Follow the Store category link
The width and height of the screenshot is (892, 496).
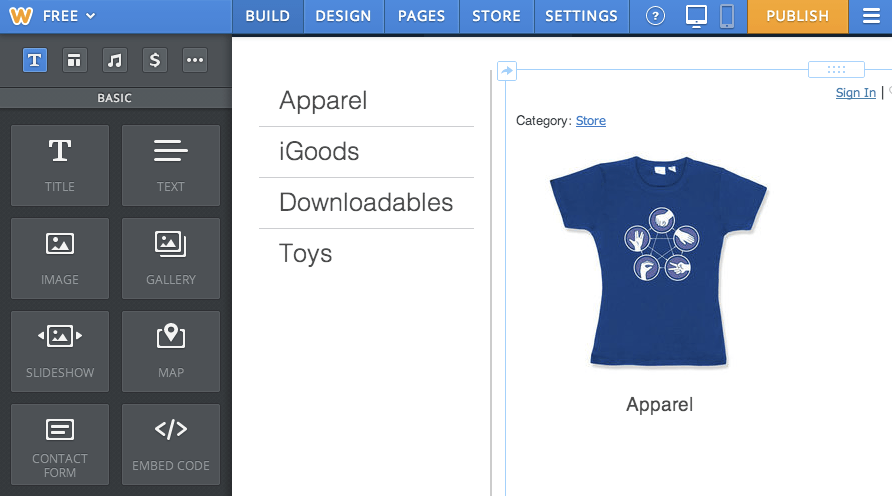click(x=590, y=121)
